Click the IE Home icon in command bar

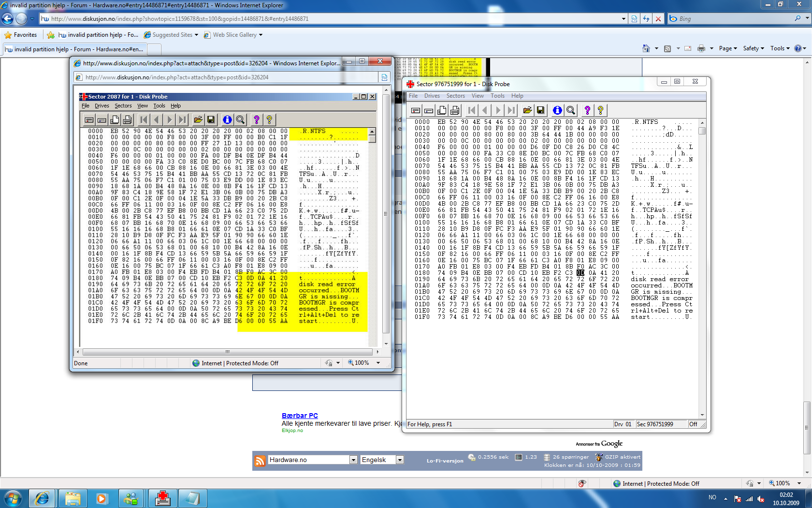pos(646,48)
